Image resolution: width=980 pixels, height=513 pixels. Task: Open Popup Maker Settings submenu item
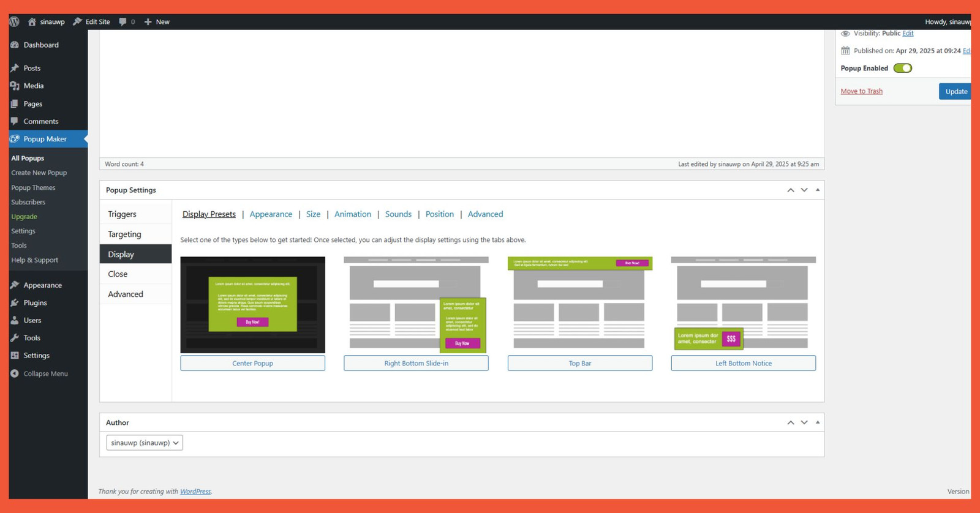point(23,231)
